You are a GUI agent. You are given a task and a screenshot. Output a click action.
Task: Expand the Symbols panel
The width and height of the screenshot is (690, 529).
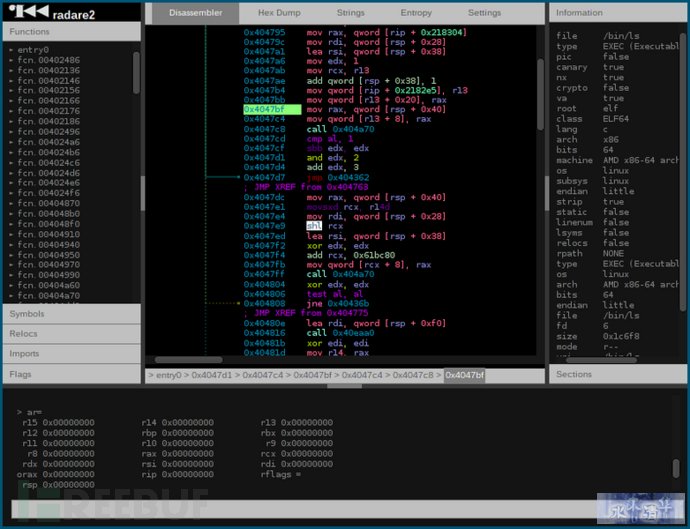72,314
